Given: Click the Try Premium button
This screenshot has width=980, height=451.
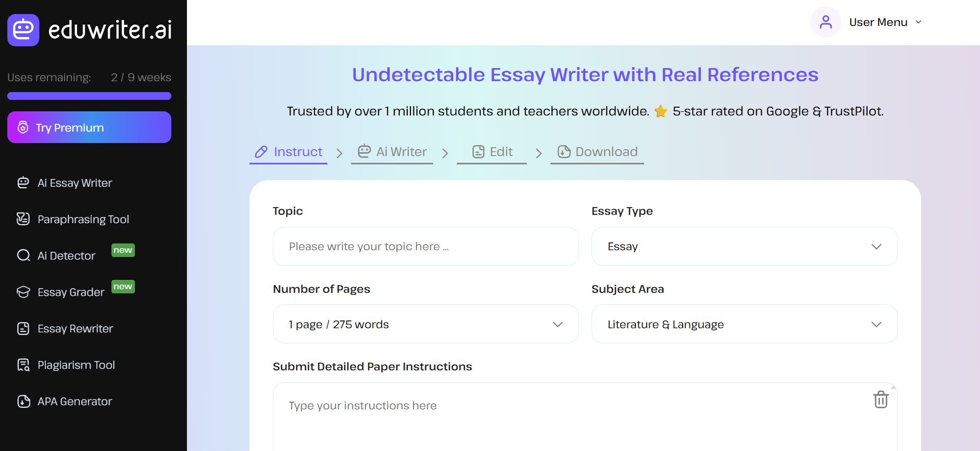Looking at the screenshot, I should click(x=89, y=127).
